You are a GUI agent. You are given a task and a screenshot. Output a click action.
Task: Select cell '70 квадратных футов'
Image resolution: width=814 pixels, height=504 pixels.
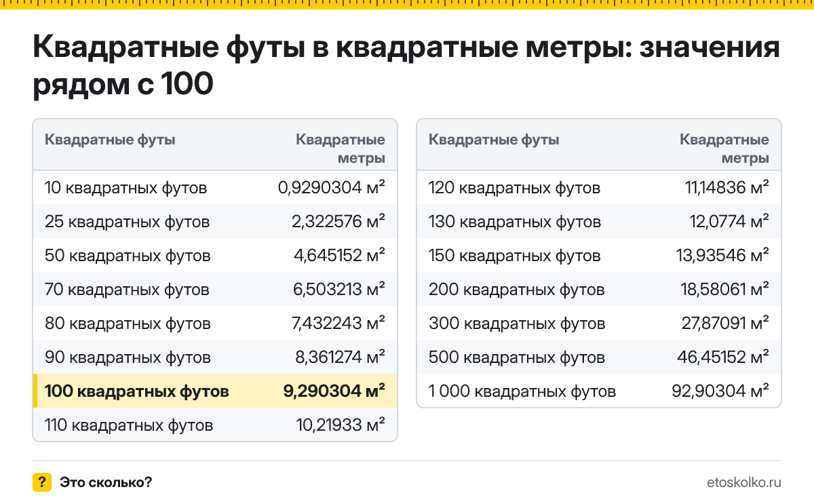point(127,290)
